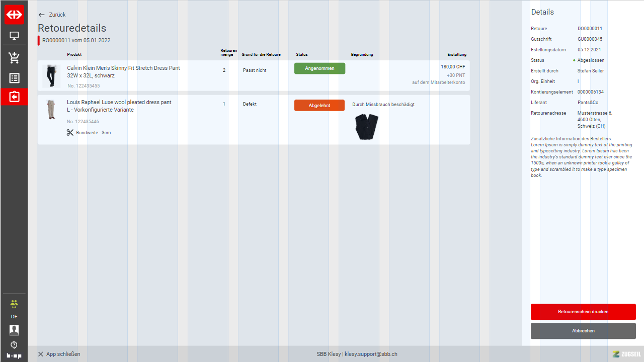This screenshot has width=644, height=362.
Task: Select the active returns sidebar icon
Action: pos(14,97)
